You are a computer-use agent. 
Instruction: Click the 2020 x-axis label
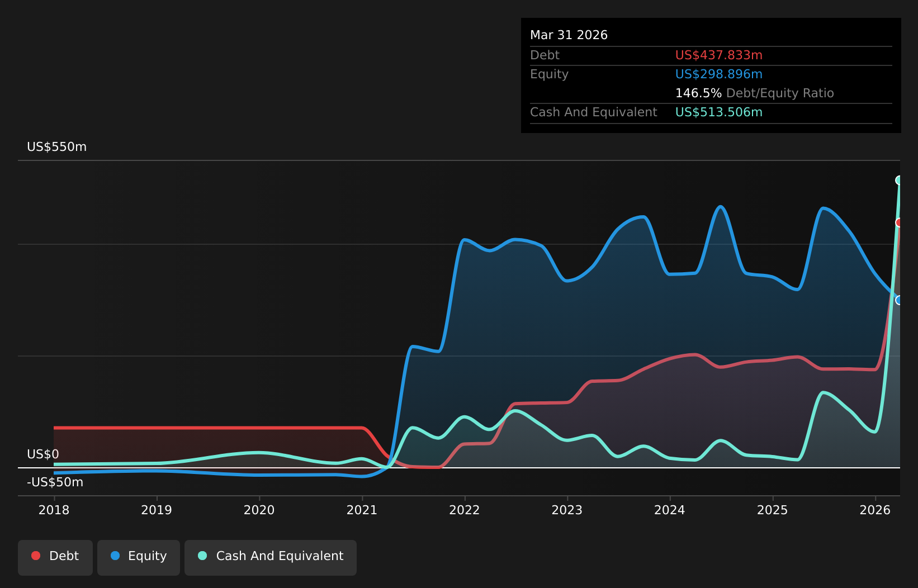click(259, 510)
